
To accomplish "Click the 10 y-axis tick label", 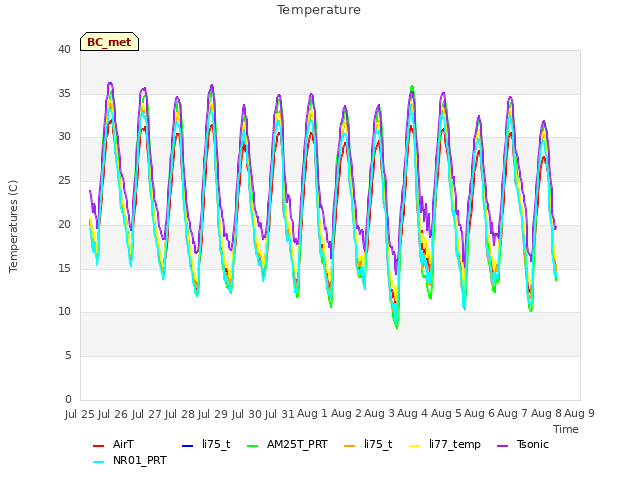I will 64,312.
